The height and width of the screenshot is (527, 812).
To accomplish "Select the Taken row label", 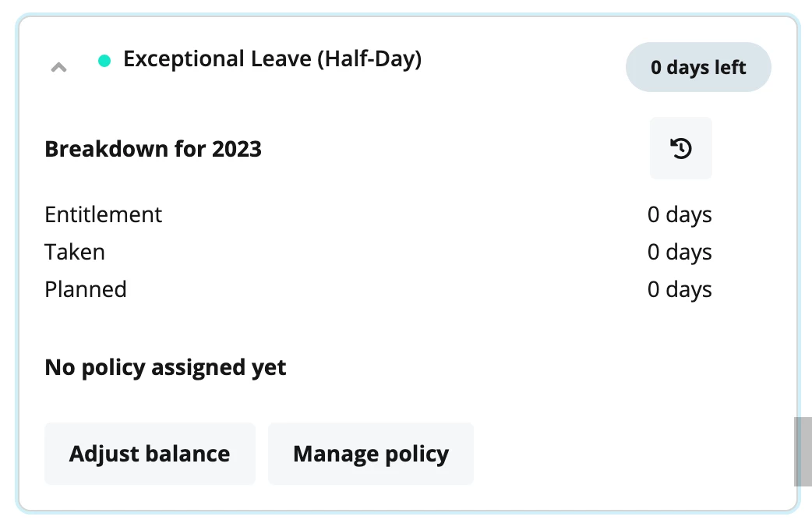I will point(75,252).
